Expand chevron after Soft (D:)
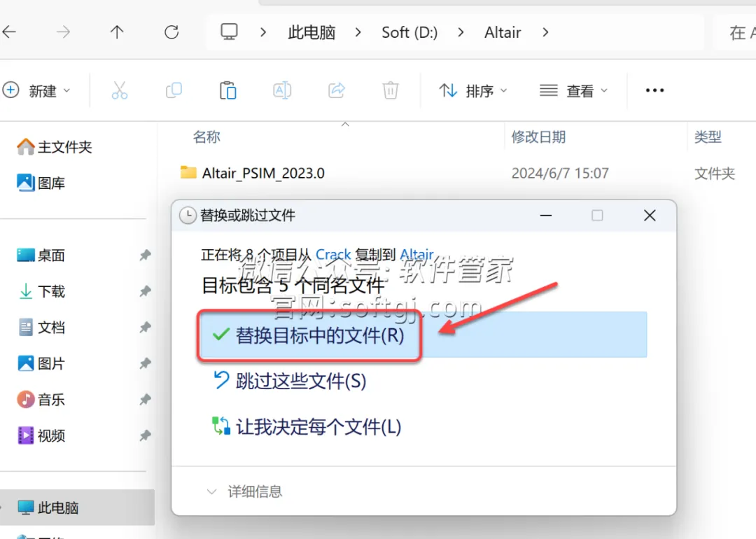756x539 pixels. 461,32
